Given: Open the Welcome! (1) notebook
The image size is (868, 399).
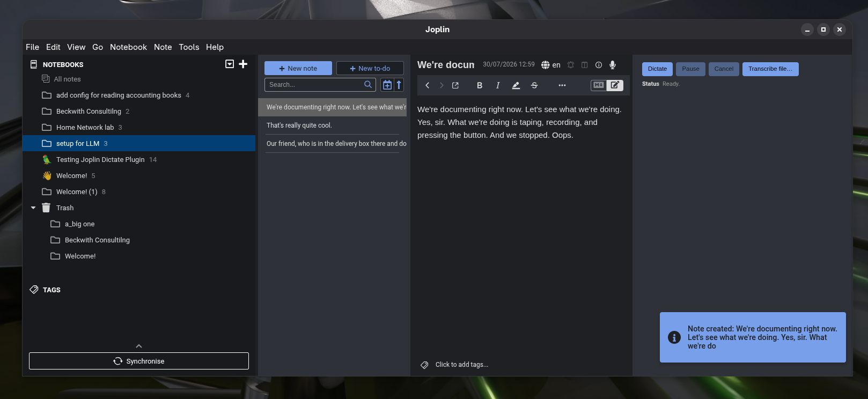Looking at the screenshot, I should (139, 191).
